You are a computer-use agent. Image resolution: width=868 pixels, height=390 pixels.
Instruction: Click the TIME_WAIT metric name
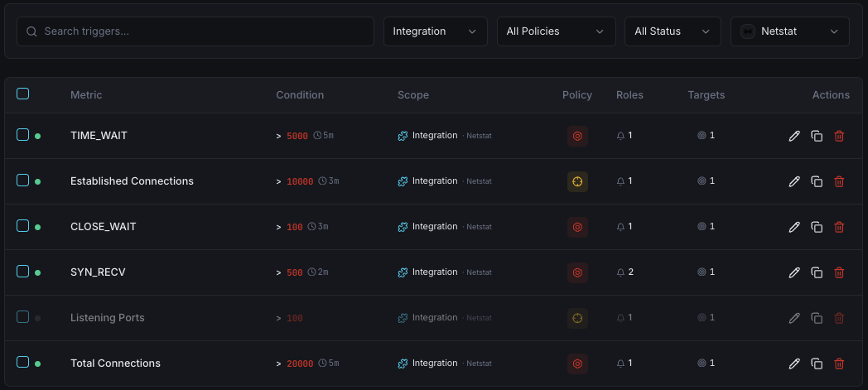(x=99, y=136)
